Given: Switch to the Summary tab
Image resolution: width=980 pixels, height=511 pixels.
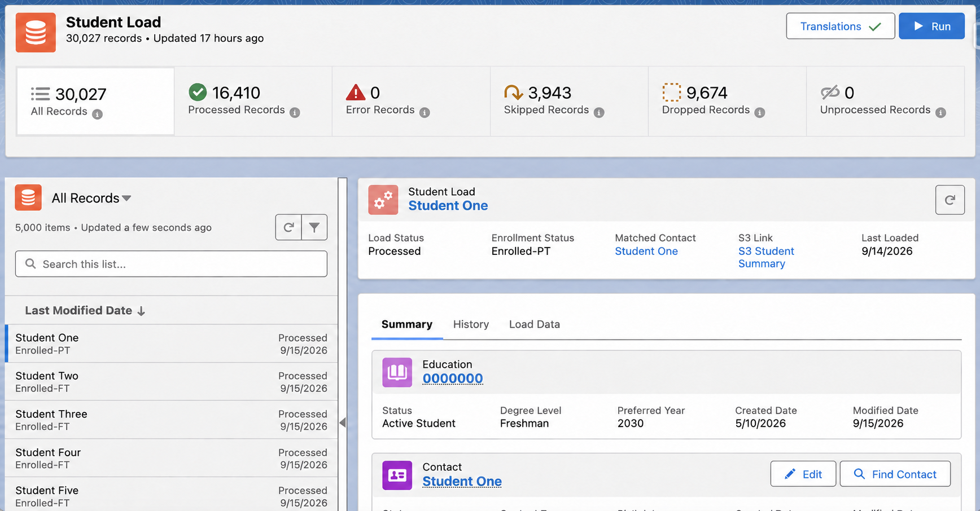Looking at the screenshot, I should click(407, 324).
